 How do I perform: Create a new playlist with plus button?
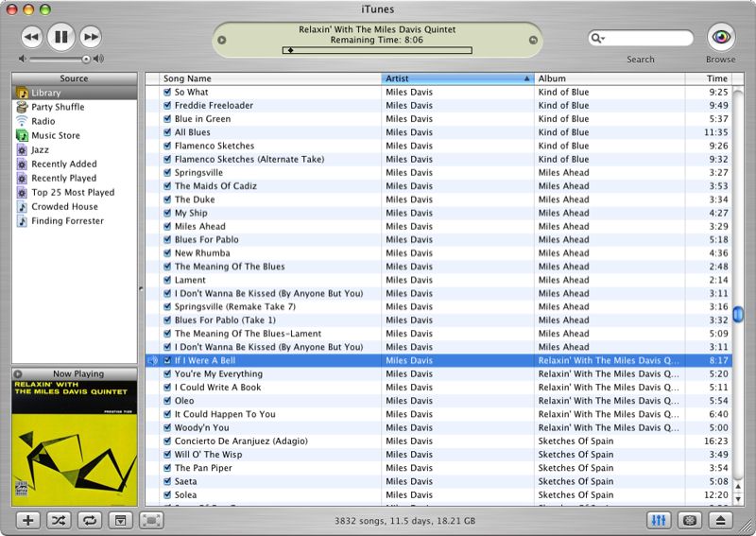[x=28, y=520]
